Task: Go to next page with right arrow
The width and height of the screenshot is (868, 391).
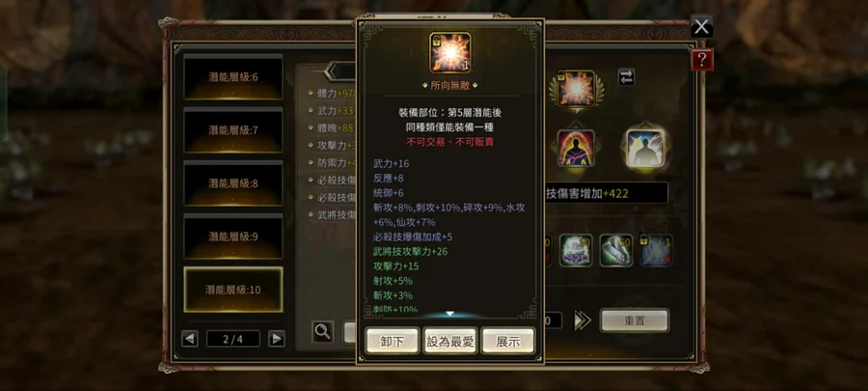Action: [276, 339]
